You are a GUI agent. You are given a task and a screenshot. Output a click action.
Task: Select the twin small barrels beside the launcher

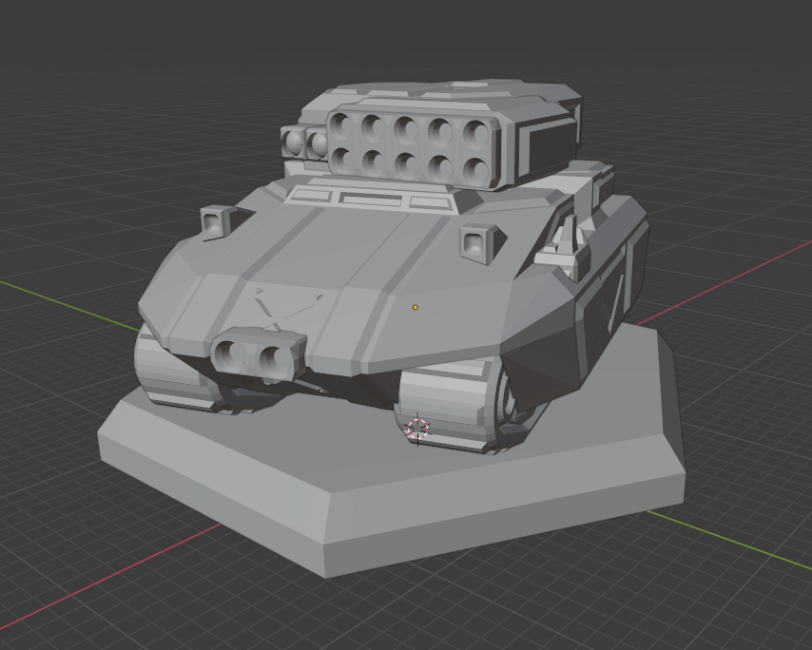304,143
